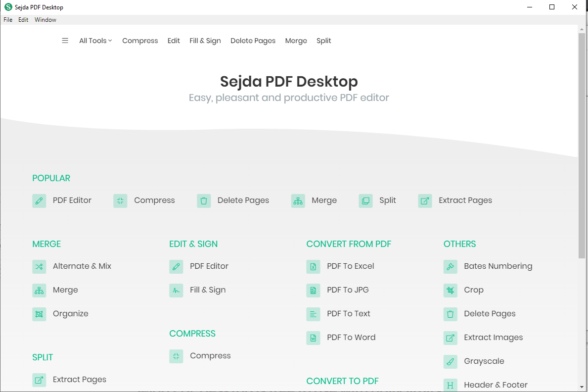588x392 pixels.
Task: Open the Grayscale link
Action: point(484,361)
